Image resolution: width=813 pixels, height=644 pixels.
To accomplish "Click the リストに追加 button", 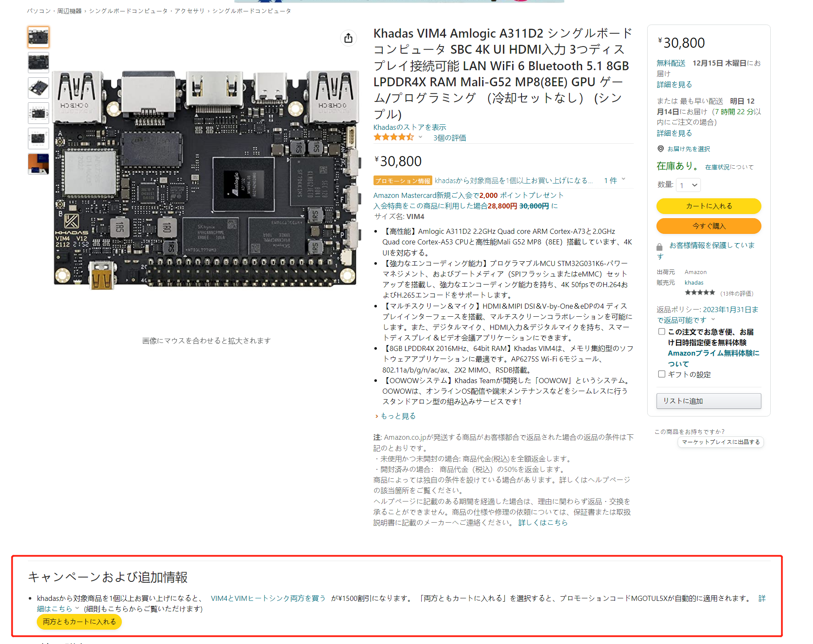I will coord(709,401).
